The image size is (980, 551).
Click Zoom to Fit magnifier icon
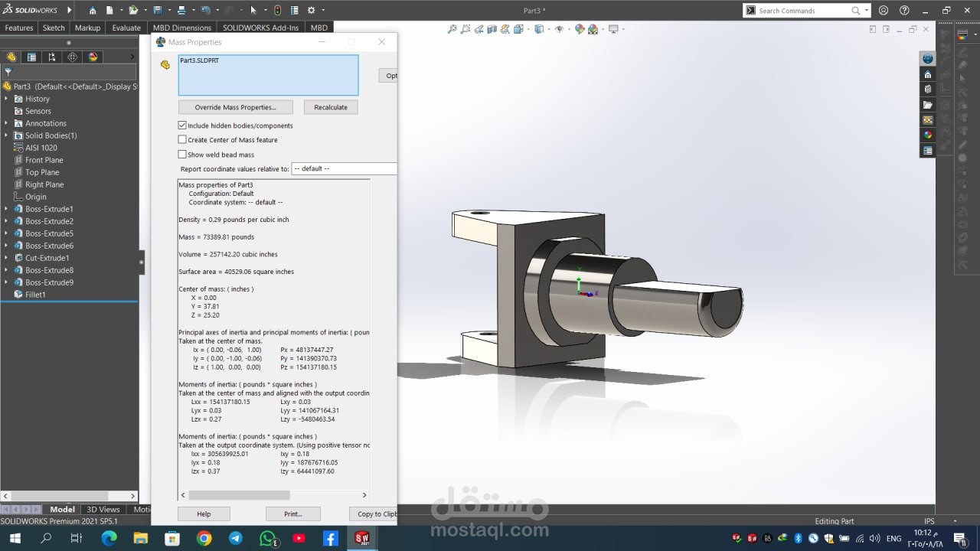pos(452,30)
